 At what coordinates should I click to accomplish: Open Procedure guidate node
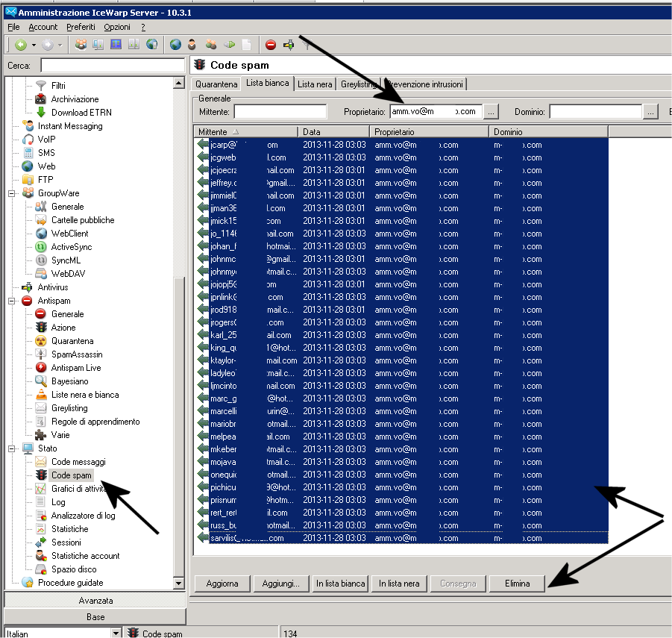point(71,583)
